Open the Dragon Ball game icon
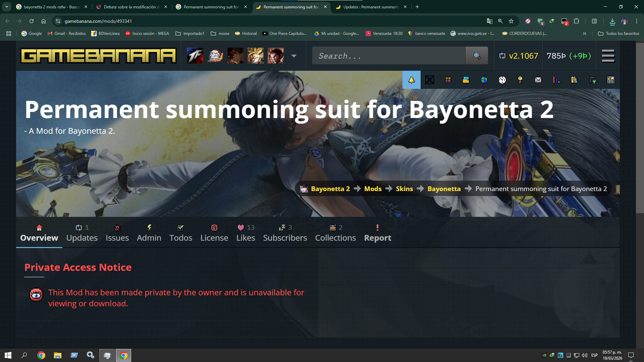Viewport: 644px width, 362px height. coord(255,56)
